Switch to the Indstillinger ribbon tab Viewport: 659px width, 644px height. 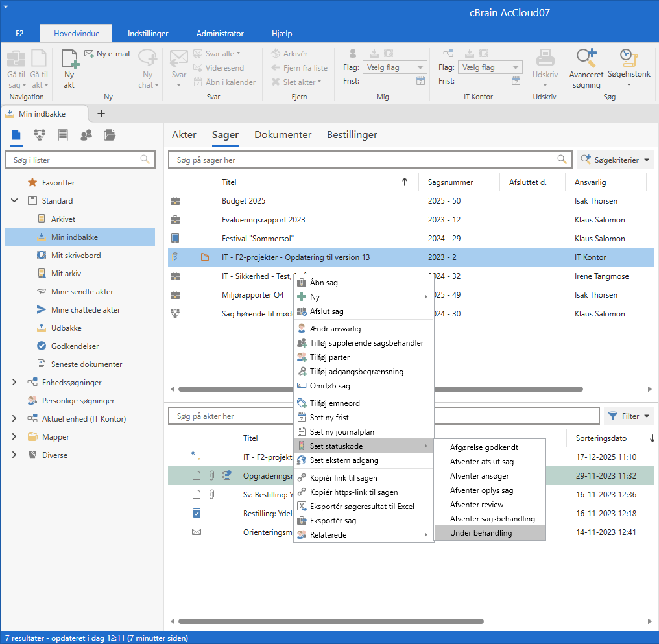click(x=148, y=34)
